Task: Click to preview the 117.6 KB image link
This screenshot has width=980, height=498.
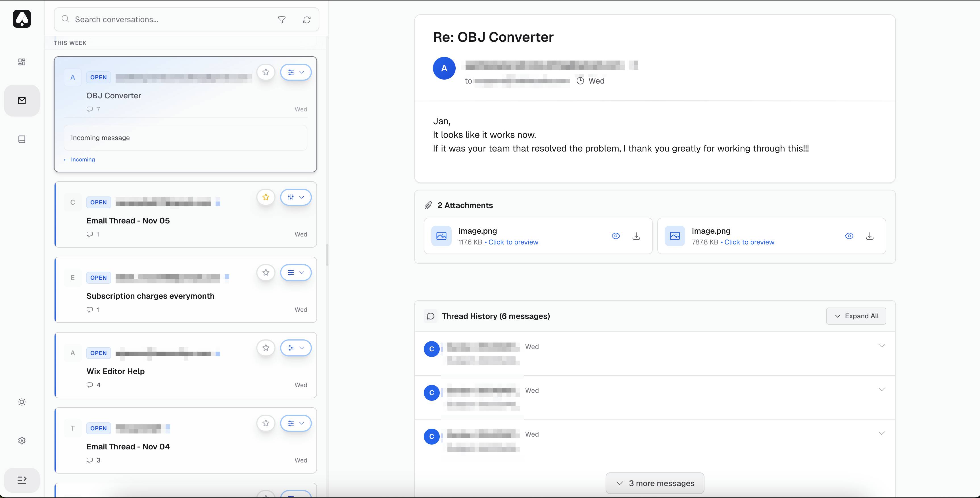Action: pos(513,242)
